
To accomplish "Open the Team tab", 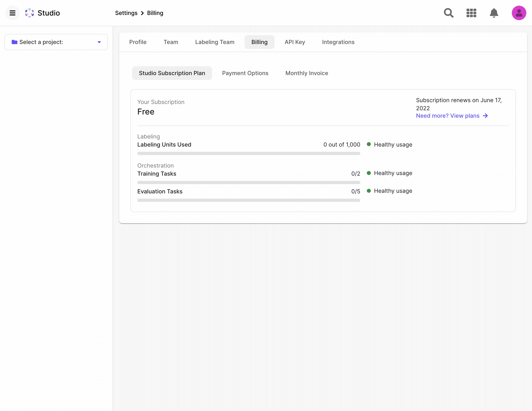I will [171, 42].
